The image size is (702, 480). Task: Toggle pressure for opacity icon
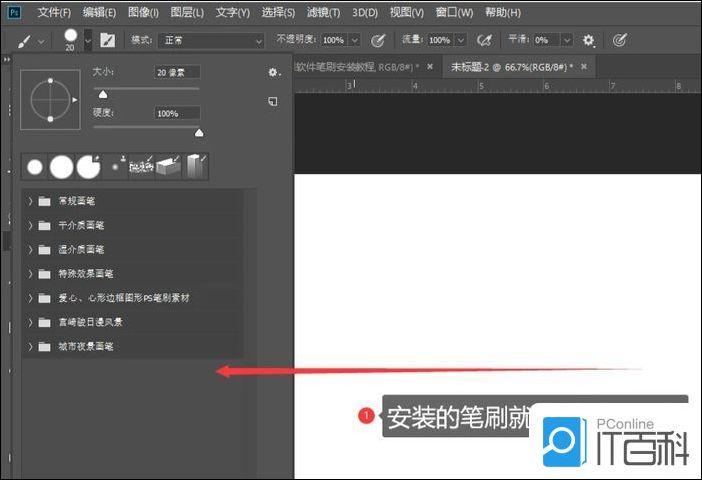pos(378,41)
